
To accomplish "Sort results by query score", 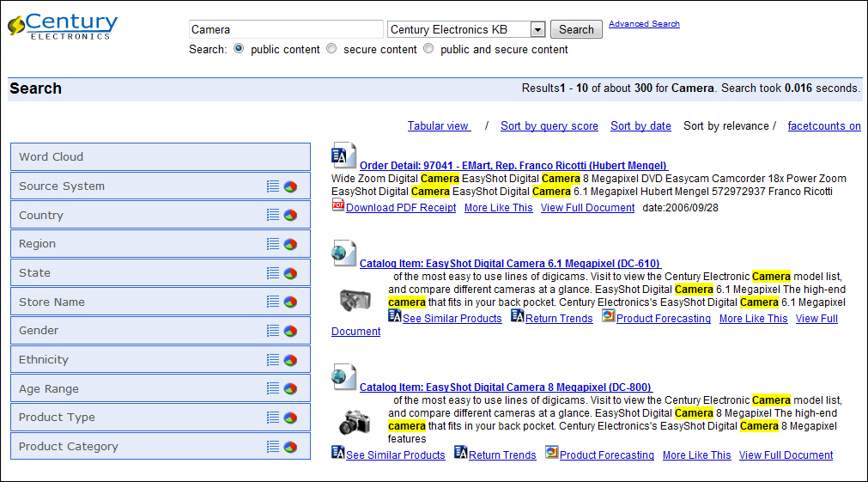I will coord(549,125).
